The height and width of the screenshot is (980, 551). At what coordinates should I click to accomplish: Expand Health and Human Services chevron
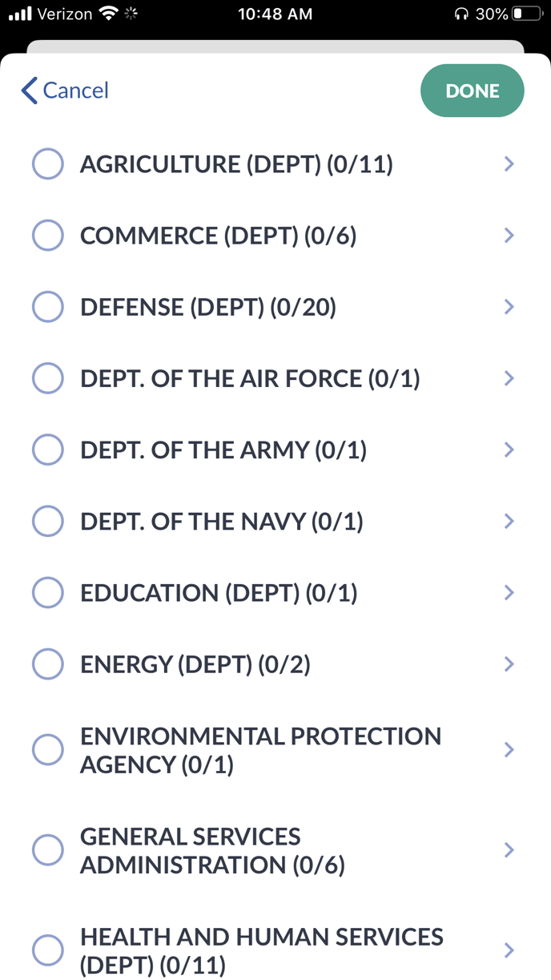pyautogui.click(x=509, y=950)
